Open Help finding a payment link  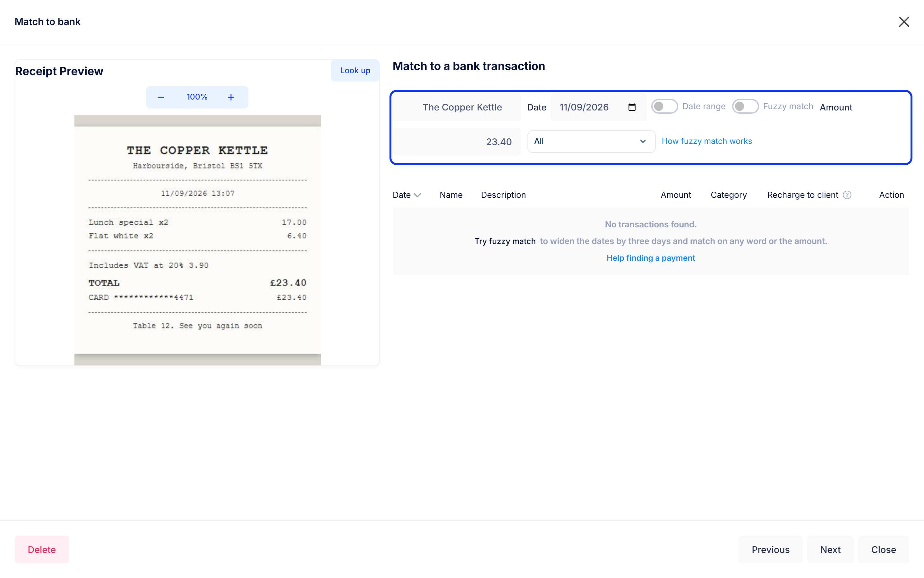(x=651, y=258)
